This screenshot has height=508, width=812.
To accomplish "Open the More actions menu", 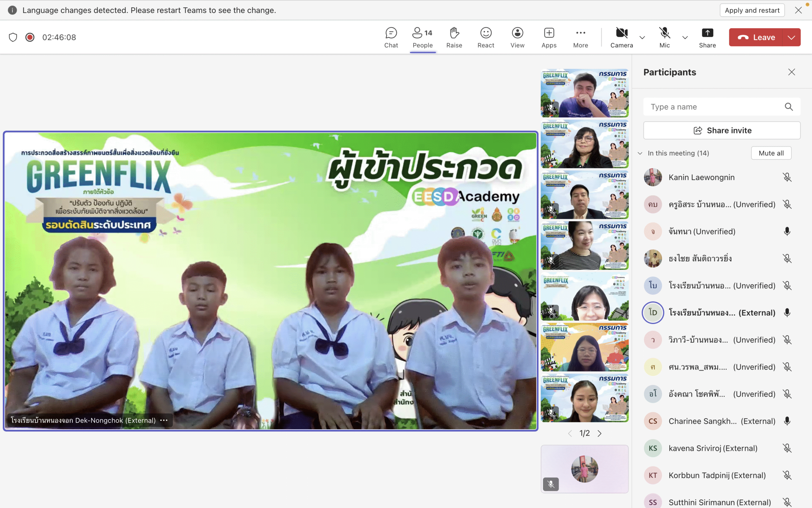I will coord(580,37).
